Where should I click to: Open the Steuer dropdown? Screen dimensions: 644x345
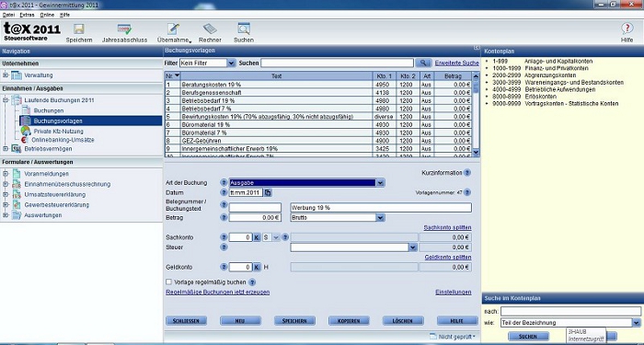click(x=413, y=247)
